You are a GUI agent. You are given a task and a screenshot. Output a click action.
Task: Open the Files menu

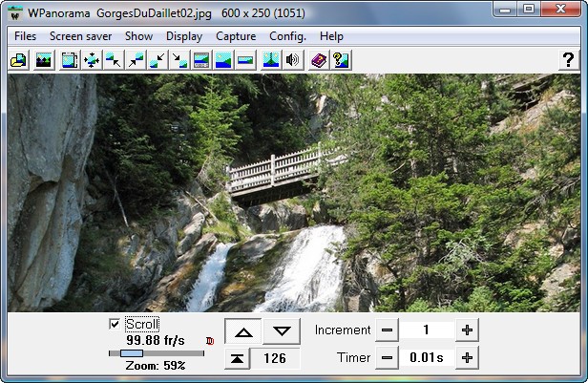tap(25, 36)
